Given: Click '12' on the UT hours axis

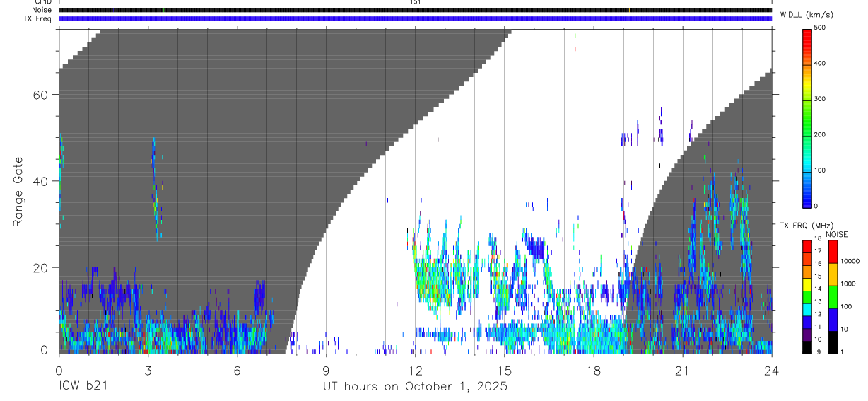Looking at the screenshot, I should click(x=416, y=370).
